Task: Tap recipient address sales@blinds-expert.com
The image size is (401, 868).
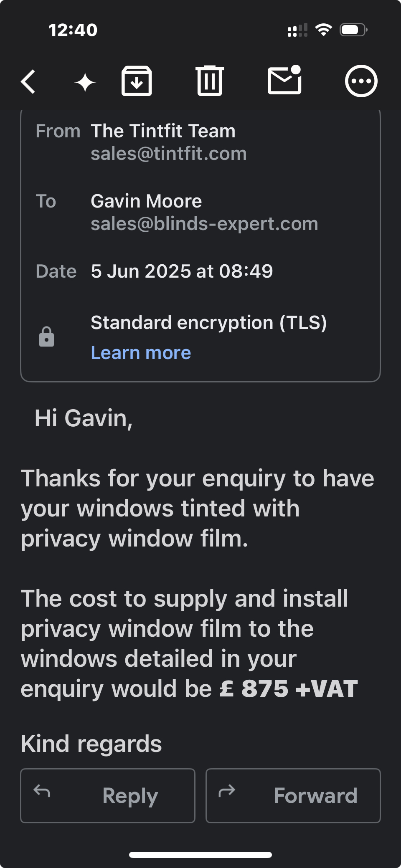Action: tap(204, 224)
